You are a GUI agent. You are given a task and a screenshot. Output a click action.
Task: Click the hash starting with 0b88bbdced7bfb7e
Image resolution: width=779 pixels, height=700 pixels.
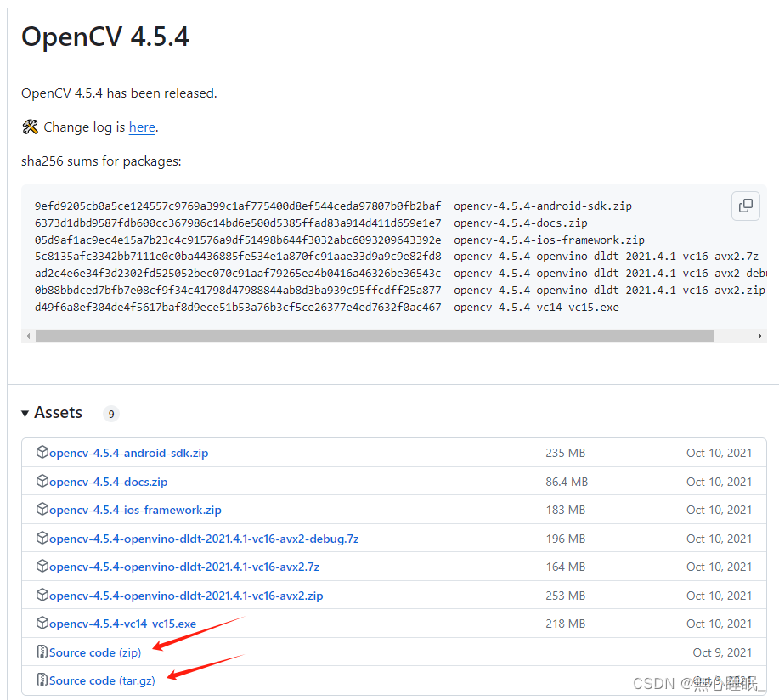[x=238, y=291]
